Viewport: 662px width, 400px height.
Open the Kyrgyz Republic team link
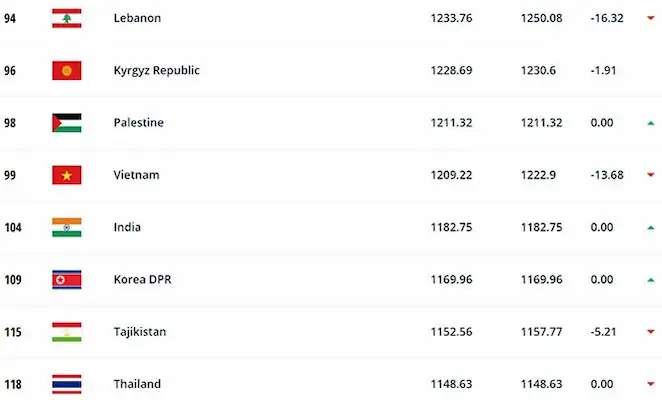tap(157, 70)
